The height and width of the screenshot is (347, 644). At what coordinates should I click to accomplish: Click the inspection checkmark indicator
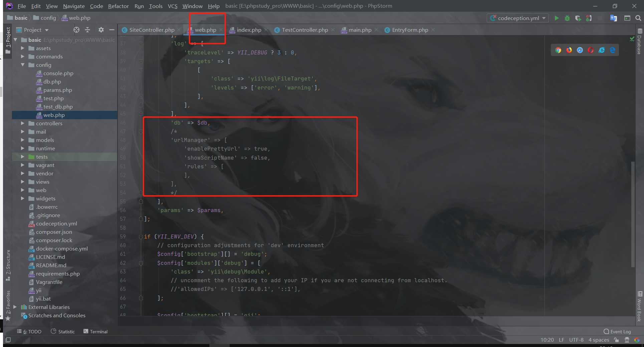point(632,39)
